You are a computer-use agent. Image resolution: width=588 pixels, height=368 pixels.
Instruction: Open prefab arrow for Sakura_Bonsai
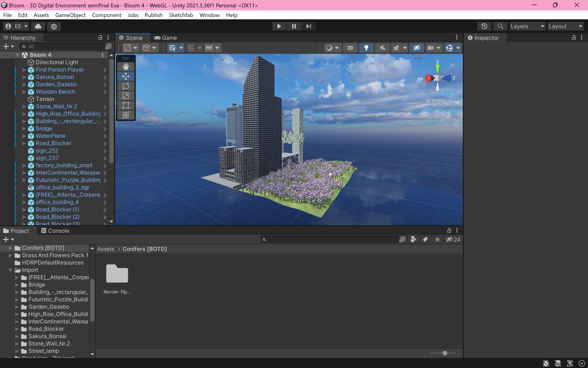[x=105, y=78]
